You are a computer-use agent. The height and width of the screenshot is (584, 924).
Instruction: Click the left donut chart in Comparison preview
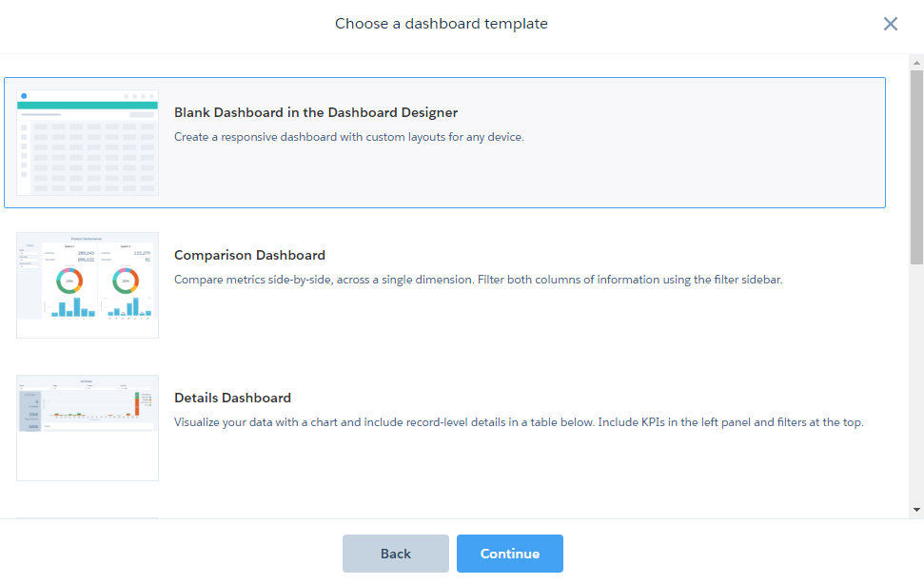point(69,281)
